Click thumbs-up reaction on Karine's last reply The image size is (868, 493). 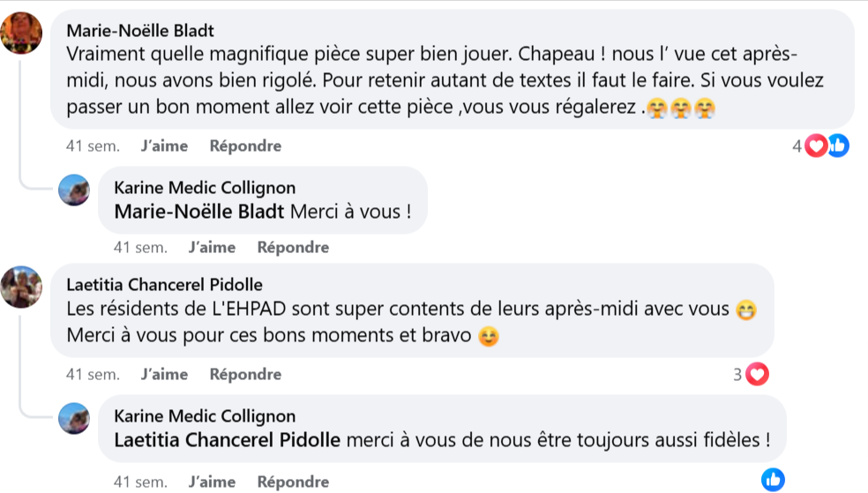[x=773, y=480]
